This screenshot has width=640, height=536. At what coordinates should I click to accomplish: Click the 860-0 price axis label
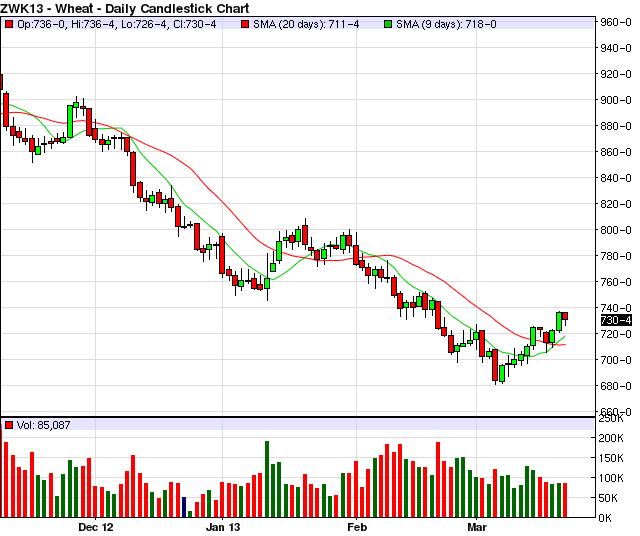616,152
